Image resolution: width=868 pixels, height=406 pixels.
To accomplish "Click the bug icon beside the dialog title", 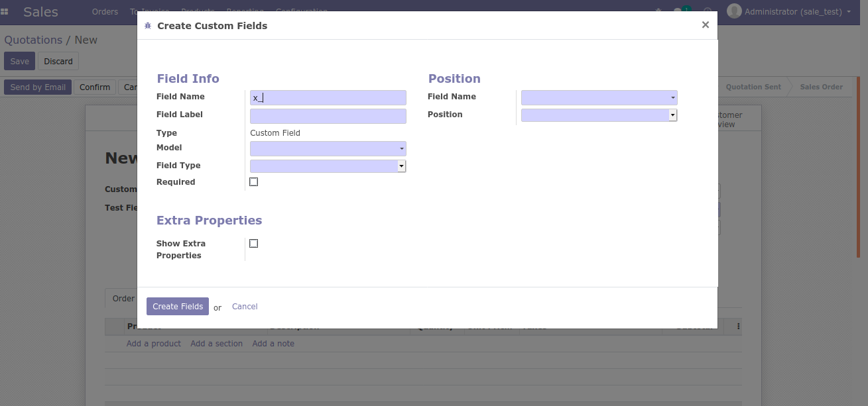I will (147, 26).
